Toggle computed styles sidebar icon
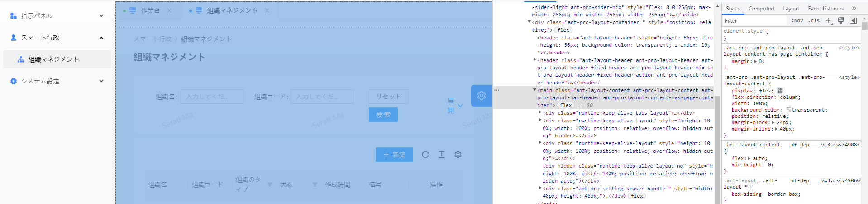Image resolution: width=868 pixels, height=204 pixels. (853, 20)
